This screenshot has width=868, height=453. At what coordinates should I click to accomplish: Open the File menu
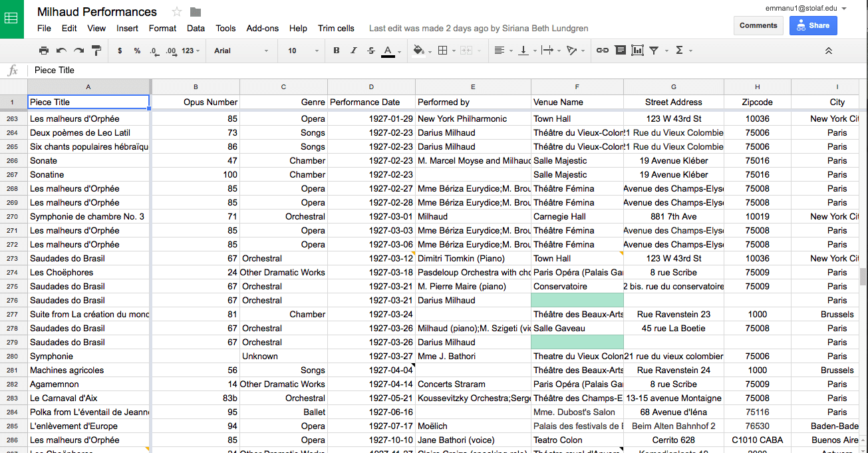tap(44, 29)
